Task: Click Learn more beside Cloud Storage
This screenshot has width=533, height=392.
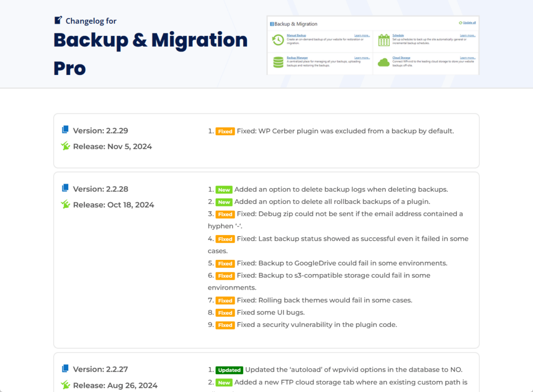Action: [468, 58]
